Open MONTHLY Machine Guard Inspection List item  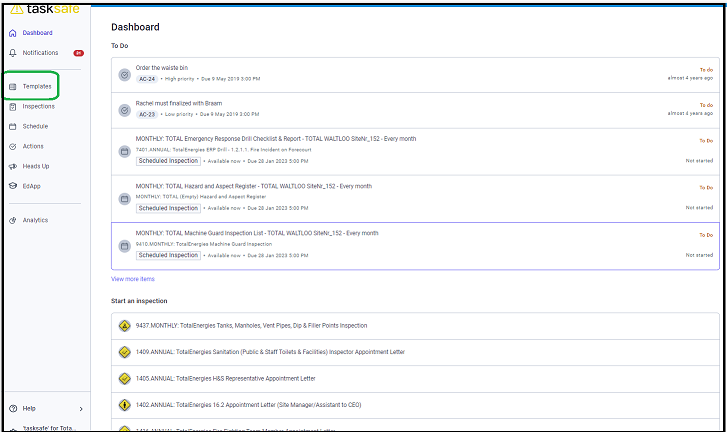415,246
